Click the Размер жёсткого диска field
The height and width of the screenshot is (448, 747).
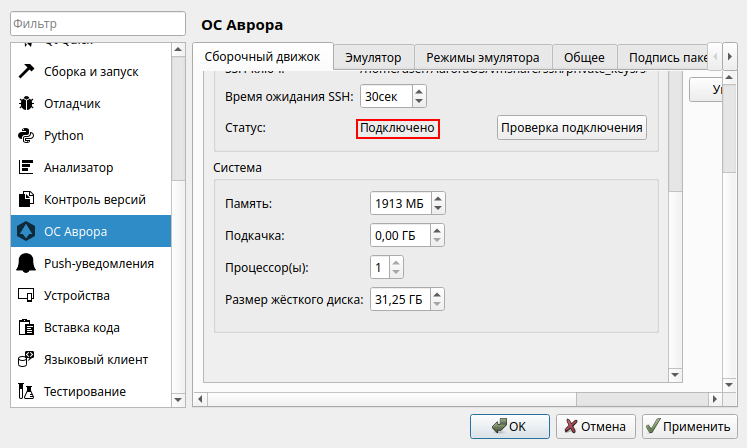point(400,299)
